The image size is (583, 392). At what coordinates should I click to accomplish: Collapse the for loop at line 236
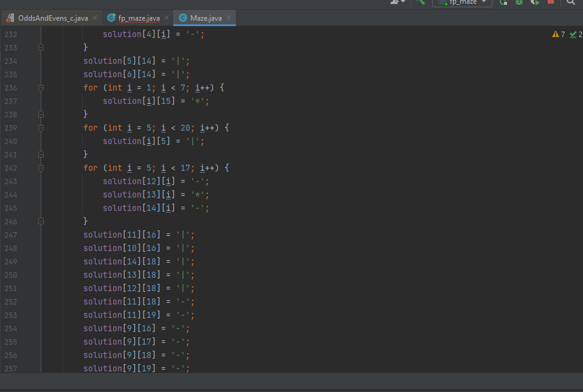(x=41, y=88)
